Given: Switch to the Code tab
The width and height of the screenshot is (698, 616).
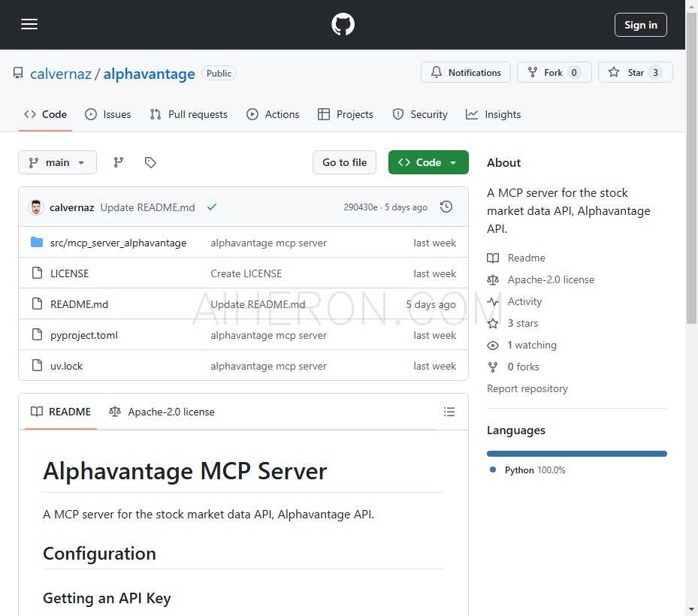Looking at the screenshot, I should [45, 114].
